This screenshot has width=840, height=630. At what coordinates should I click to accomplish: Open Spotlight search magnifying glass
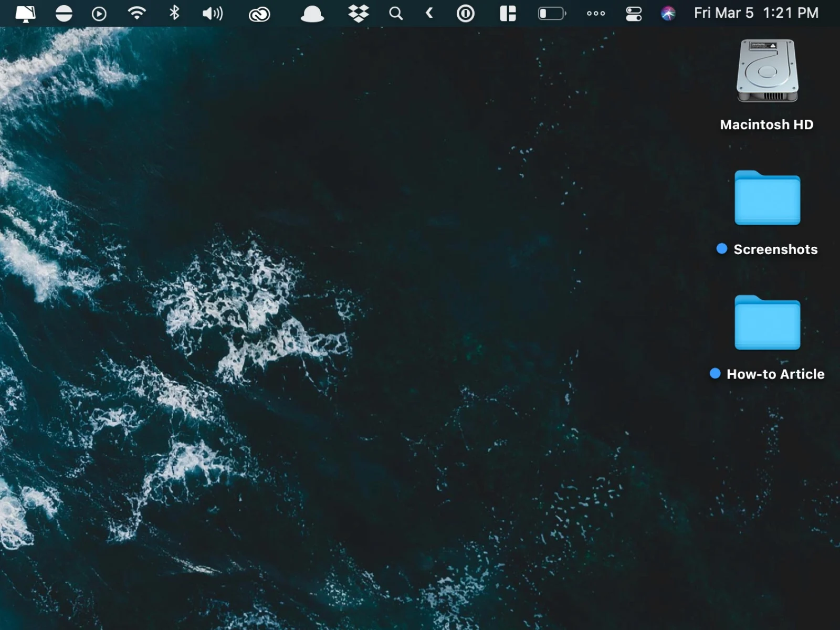(396, 13)
